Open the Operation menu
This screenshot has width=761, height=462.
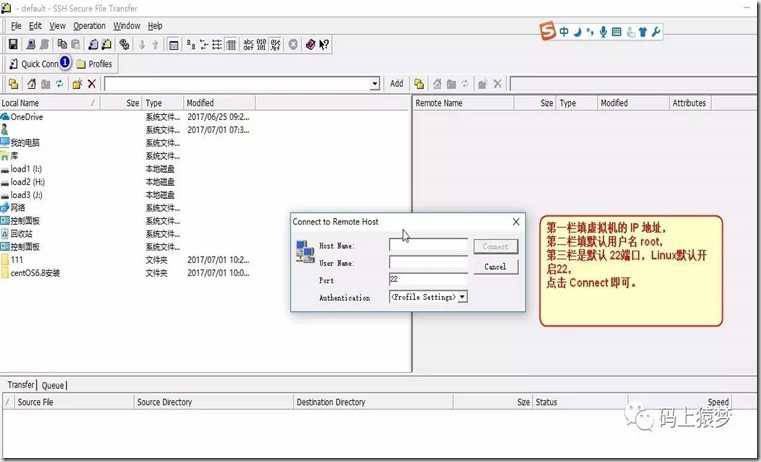point(89,26)
